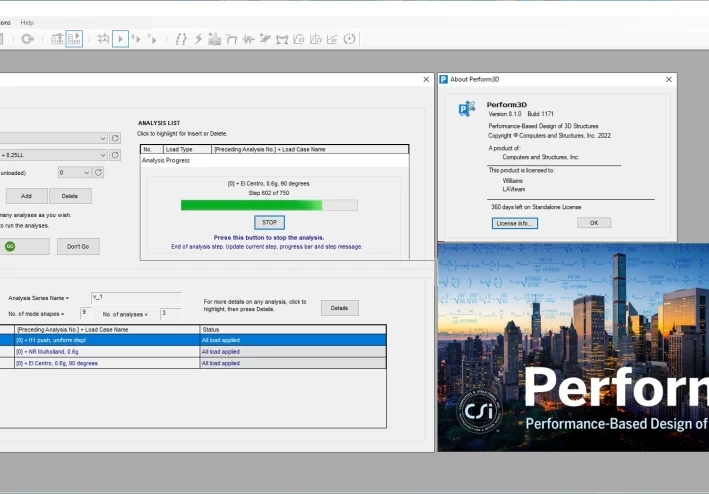Stop the running analysis with the STOP button
Viewport: 709px width, 494px height.
click(269, 222)
